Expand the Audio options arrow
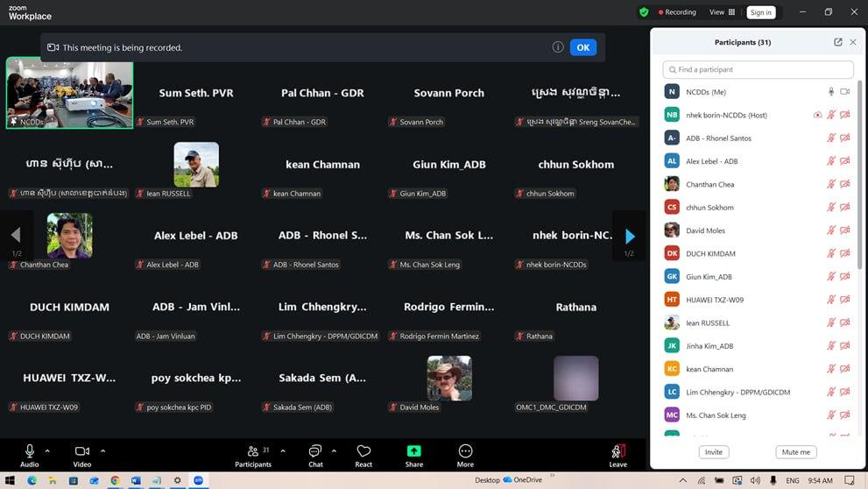Screen dimensions: 868x489 [x=47, y=451]
